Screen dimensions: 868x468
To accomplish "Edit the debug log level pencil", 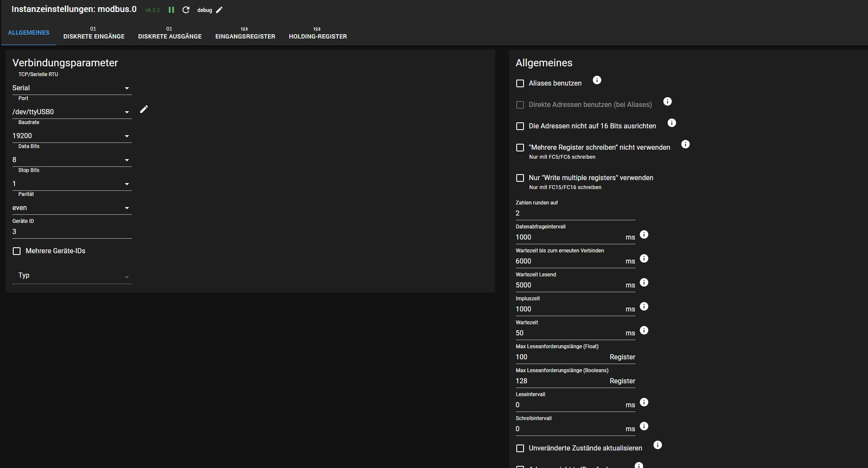I will pyautogui.click(x=219, y=10).
